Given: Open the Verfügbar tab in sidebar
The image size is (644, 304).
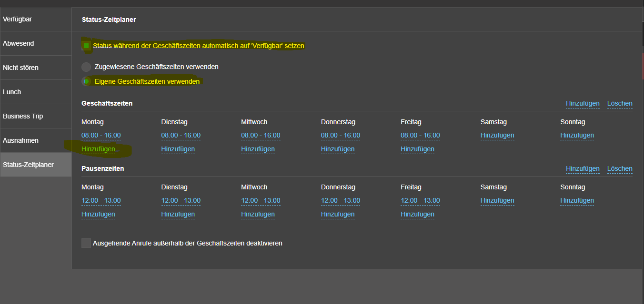Looking at the screenshot, I should [36, 20].
